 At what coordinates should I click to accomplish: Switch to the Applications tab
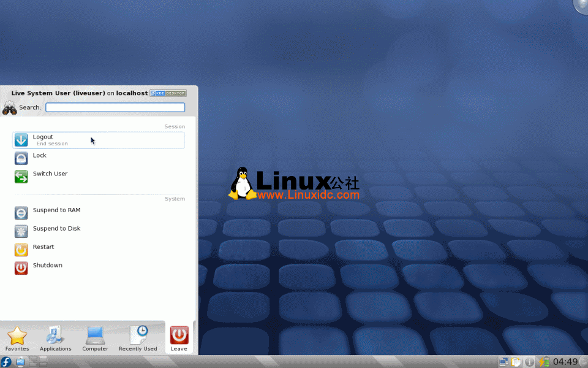[x=55, y=337]
